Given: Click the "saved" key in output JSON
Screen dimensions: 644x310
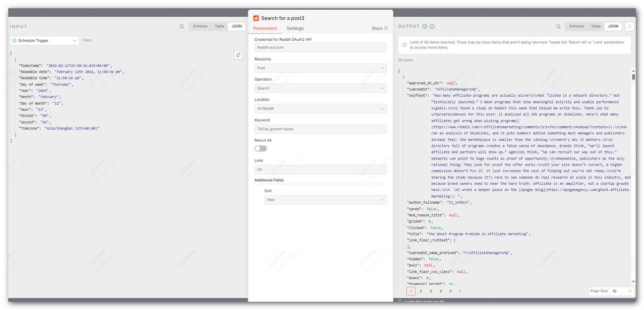Looking at the screenshot, I should (x=414, y=209).
